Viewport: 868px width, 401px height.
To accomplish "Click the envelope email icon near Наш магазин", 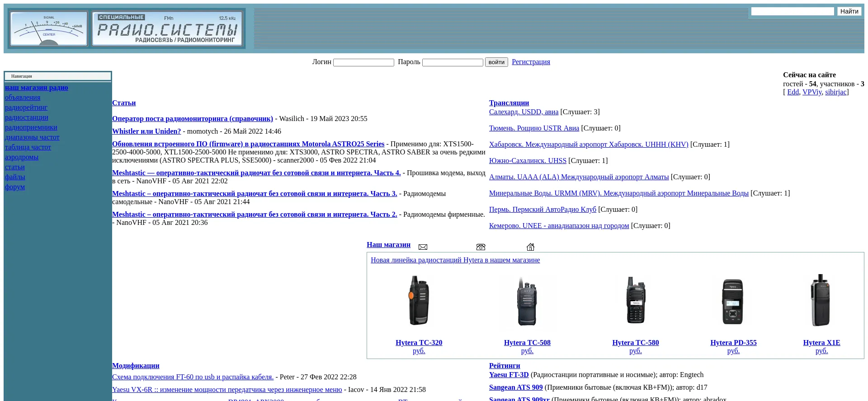I will [x=423, y=247].
